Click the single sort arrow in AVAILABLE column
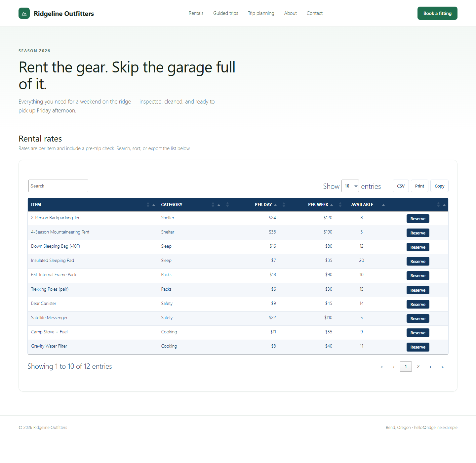Viewport: 476px width, 463px height. tap(383, 205)
